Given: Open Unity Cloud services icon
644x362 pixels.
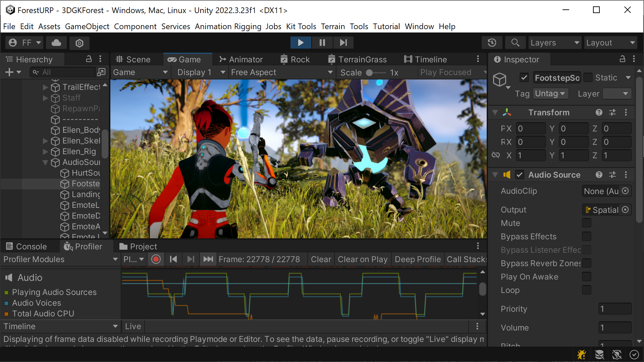Looking at the screenshot, I should [56, 43].
